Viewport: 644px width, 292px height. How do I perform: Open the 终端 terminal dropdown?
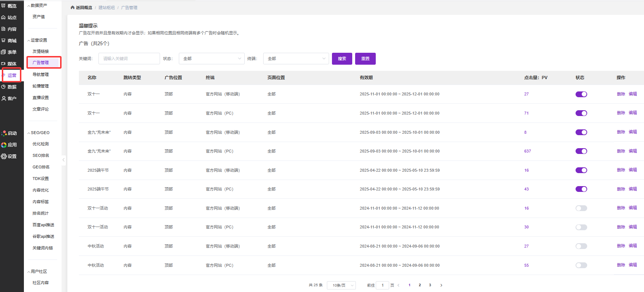tap(296, 59)
